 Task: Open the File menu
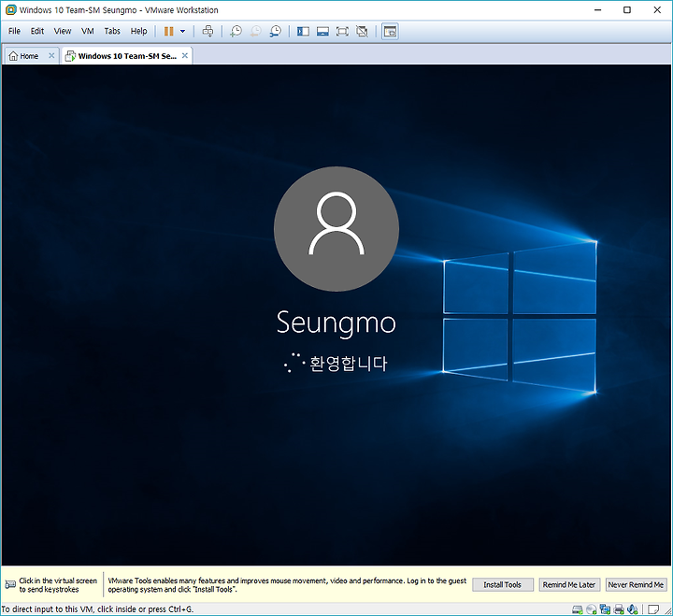(14, 31)
